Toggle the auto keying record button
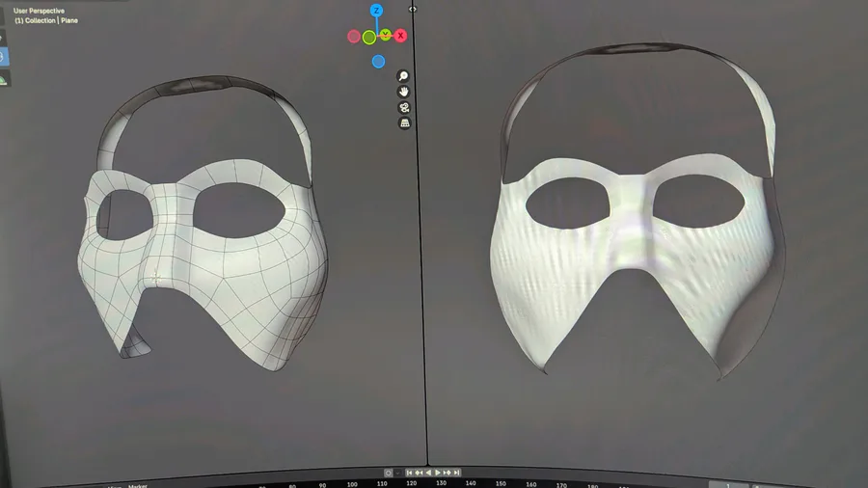Screen dimensions: 868x488 point(388,474)
